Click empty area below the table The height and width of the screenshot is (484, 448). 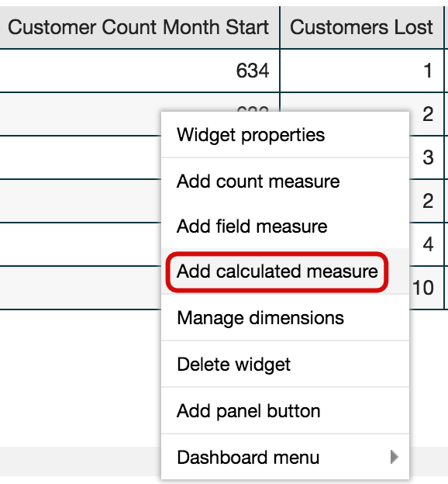(80, 377)
